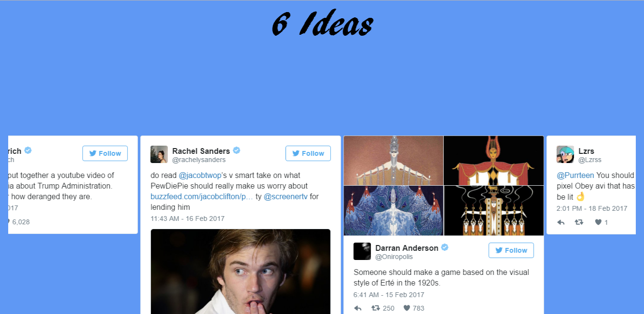This screenshot has height=314, width=644.
Task: Click Follow button on leftmost tweet card
Action: point(105,153)
